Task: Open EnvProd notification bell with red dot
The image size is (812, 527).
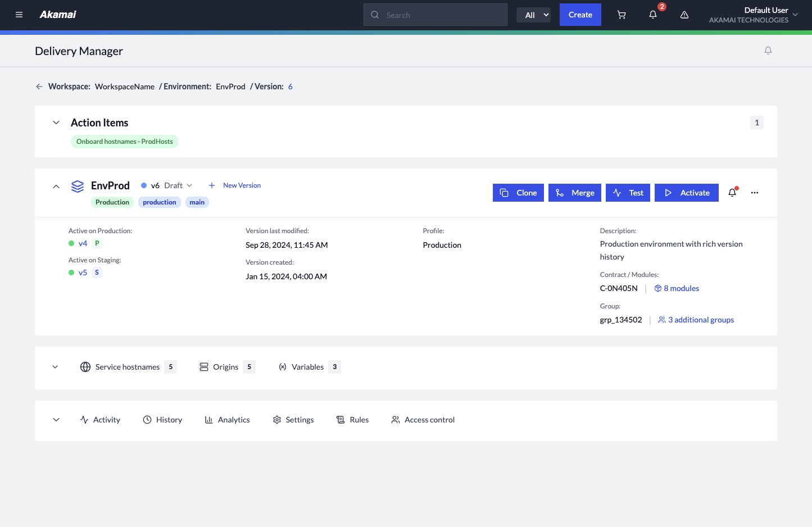Action: 732,193
